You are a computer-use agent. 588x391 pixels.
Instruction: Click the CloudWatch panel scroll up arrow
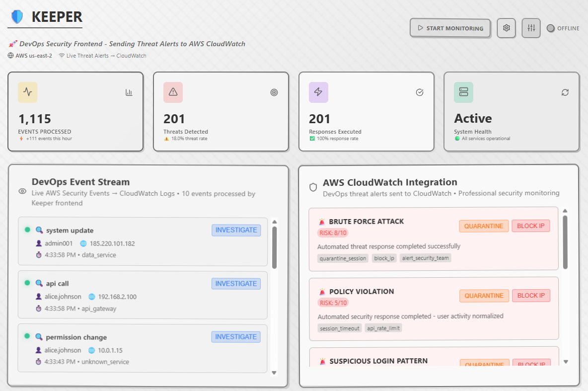coord(565,211)
